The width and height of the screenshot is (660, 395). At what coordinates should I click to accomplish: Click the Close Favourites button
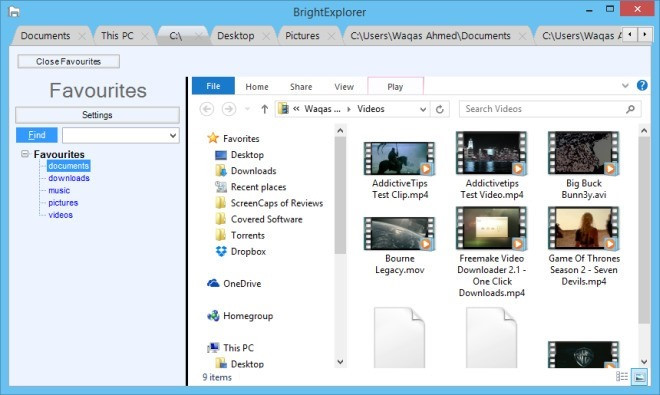coord(69,61)
